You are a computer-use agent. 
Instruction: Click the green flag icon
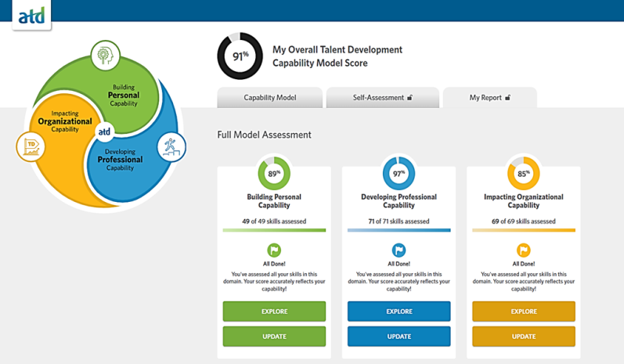click(x=274, y=250)
